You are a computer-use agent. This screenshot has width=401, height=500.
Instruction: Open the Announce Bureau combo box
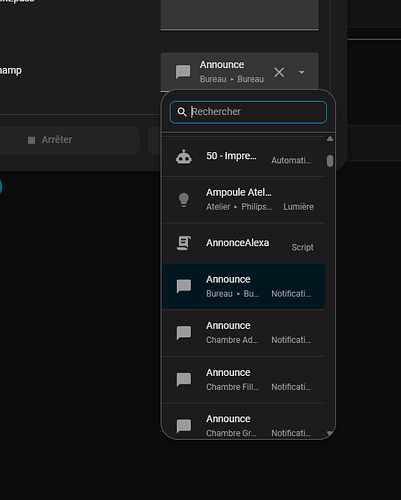(x=240, y=72)
